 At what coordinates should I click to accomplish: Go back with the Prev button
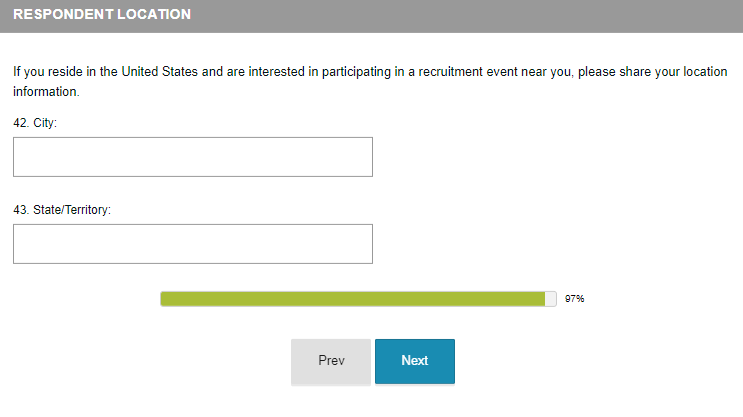click(x=331, y=361)
